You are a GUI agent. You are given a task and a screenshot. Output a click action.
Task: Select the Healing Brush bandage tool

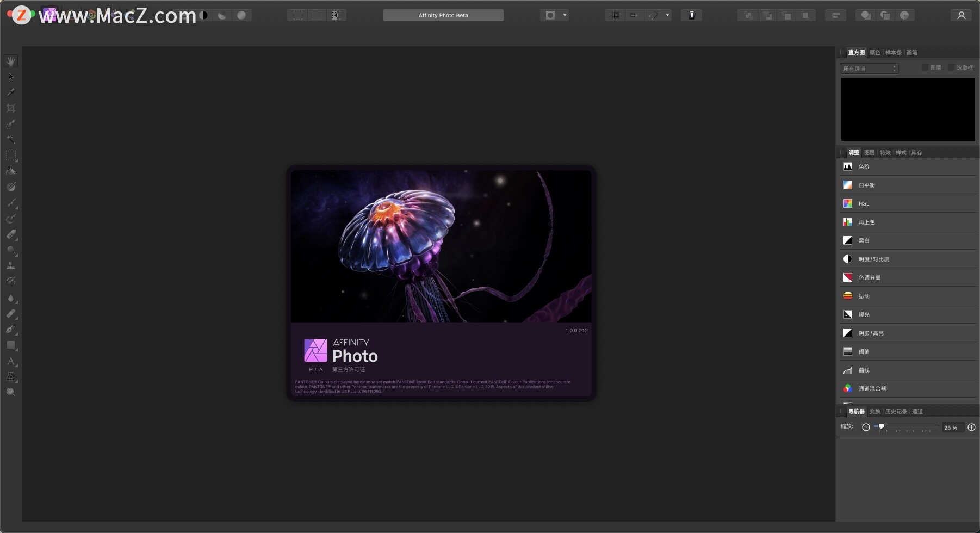pos(11,314)
